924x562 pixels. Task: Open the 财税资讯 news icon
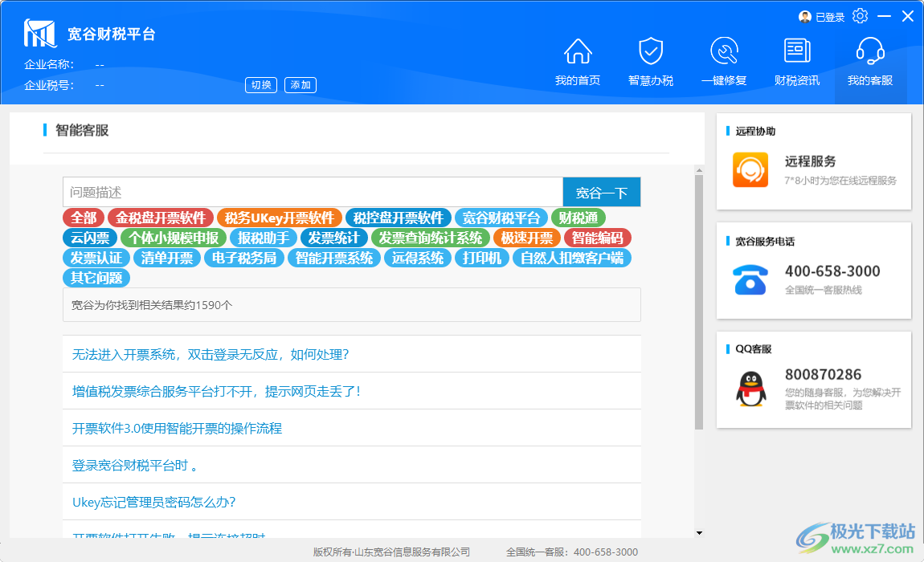tap(797, 51)
